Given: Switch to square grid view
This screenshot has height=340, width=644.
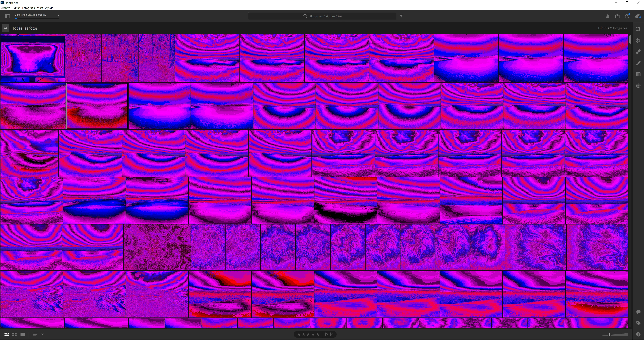Looking at the screenshot, I should click(x=14, y=334).
